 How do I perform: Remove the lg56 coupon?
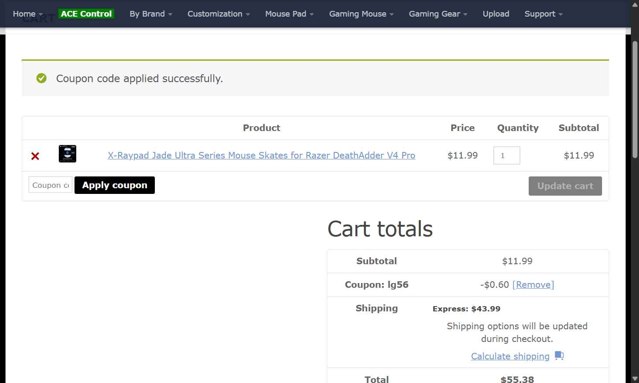(533, 284)
